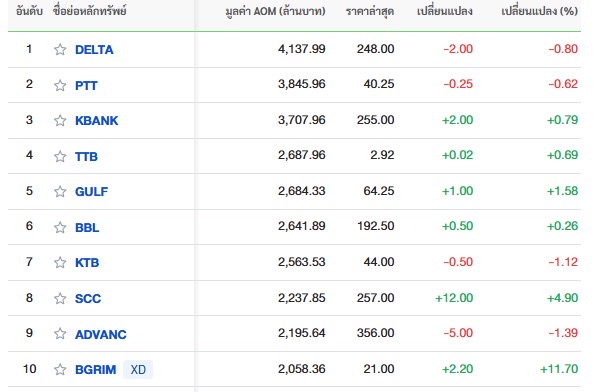Click the star icon beside TTB
Screen dimensions: 601x392
tap(60, 156)
